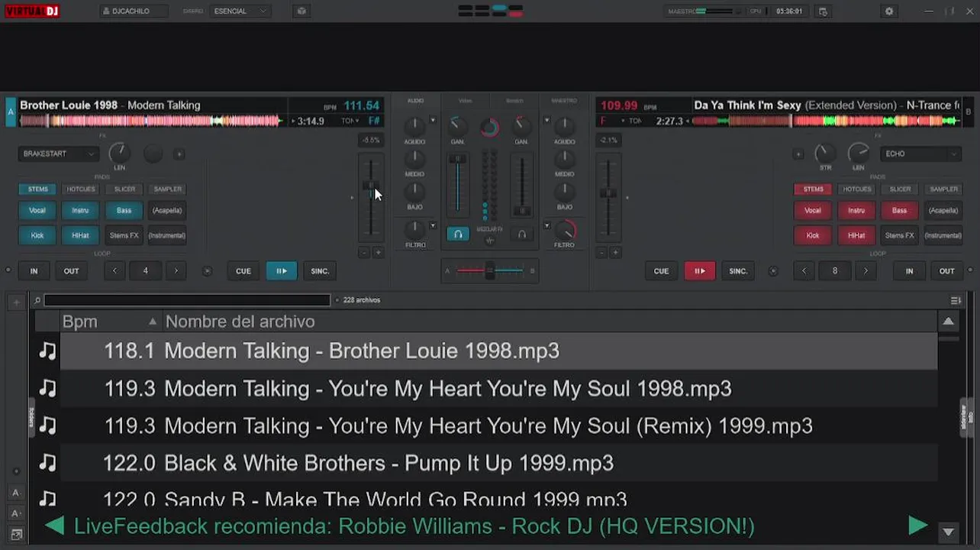This screenshot has height=550, width=980.
Task: Click deck A (Acapella) pad
Action: coord(167,210)
